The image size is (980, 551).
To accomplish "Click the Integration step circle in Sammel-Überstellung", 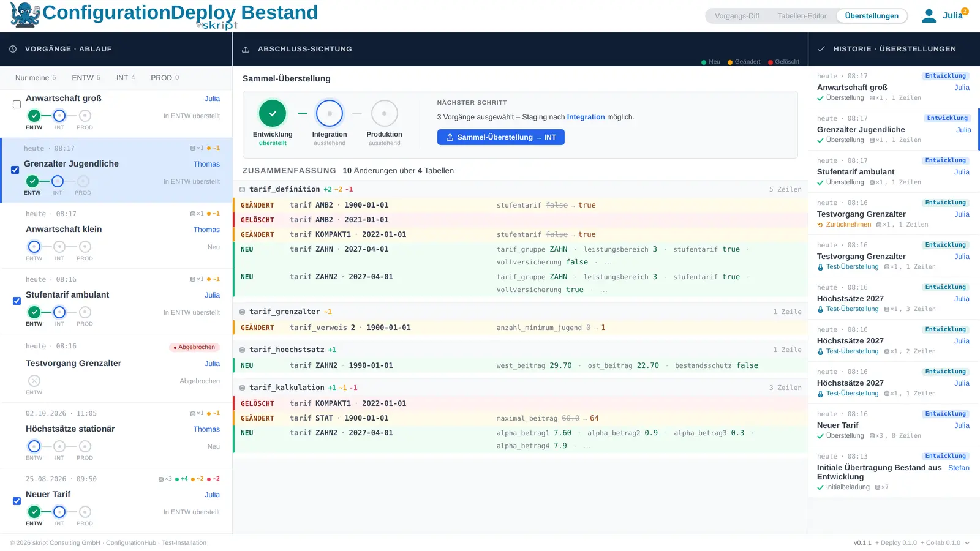I will [330, 113].
